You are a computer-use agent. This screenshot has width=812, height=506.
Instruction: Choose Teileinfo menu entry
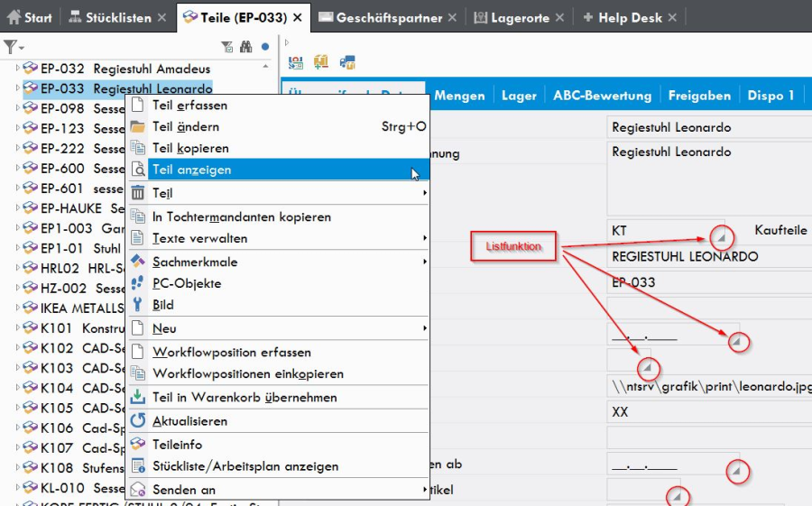(x=278, y=445)
